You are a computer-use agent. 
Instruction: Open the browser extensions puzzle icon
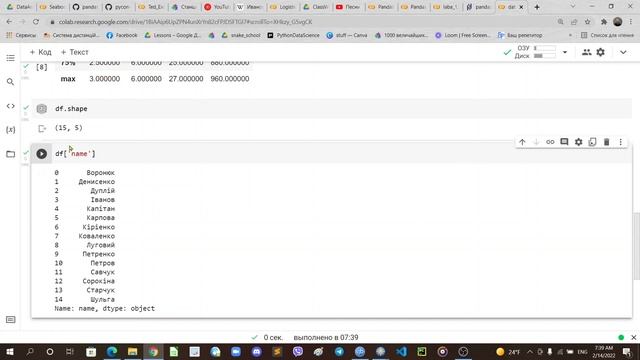click(604, 22)
